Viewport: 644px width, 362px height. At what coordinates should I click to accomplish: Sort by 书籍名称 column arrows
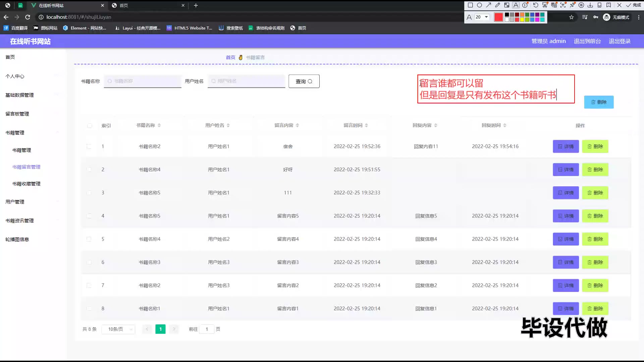point(159,125)
